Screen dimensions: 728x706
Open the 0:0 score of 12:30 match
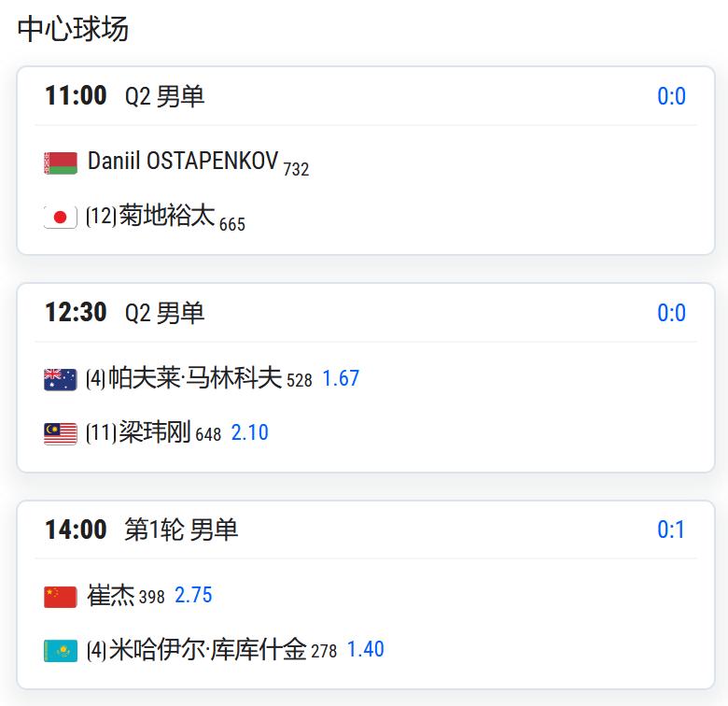(671, 313)
